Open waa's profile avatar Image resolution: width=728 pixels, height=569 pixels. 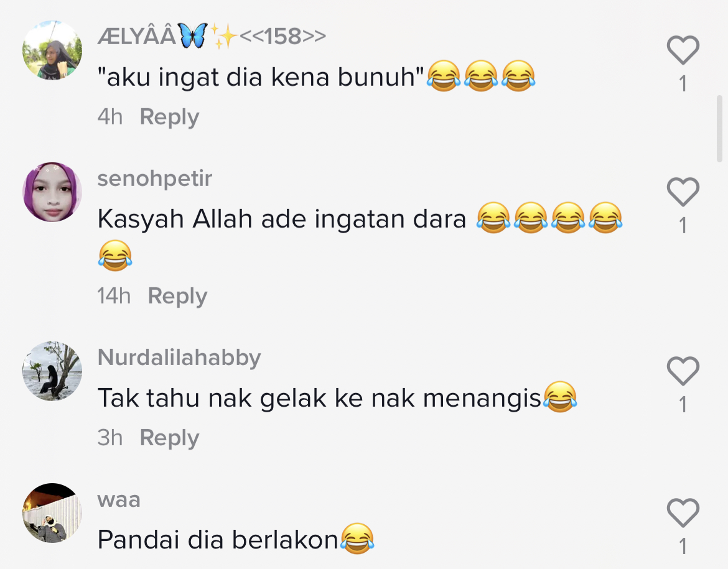click(52, 513)
